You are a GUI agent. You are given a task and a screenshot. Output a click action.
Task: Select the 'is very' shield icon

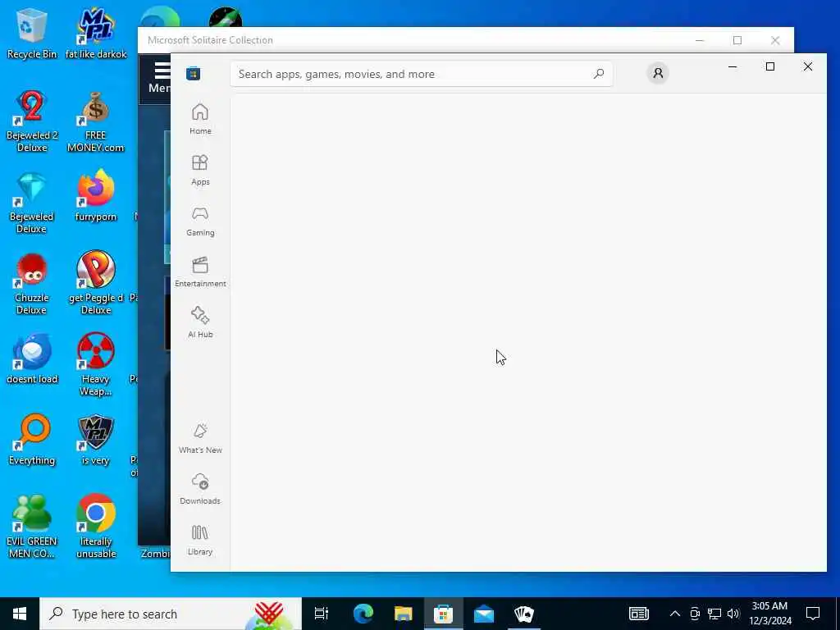(96, 440)
